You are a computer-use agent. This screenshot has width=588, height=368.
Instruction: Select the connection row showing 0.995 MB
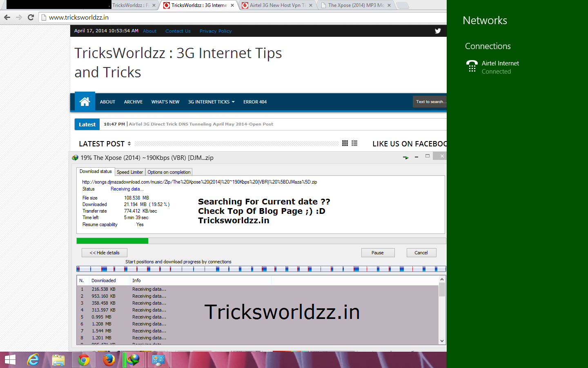pyautogui.click(x=258, y=317)
